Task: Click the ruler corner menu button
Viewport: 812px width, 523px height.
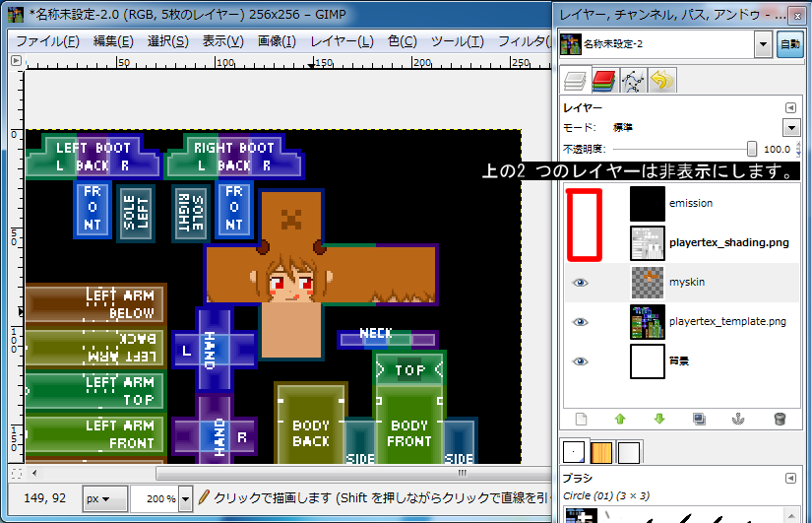Action: 16,61
